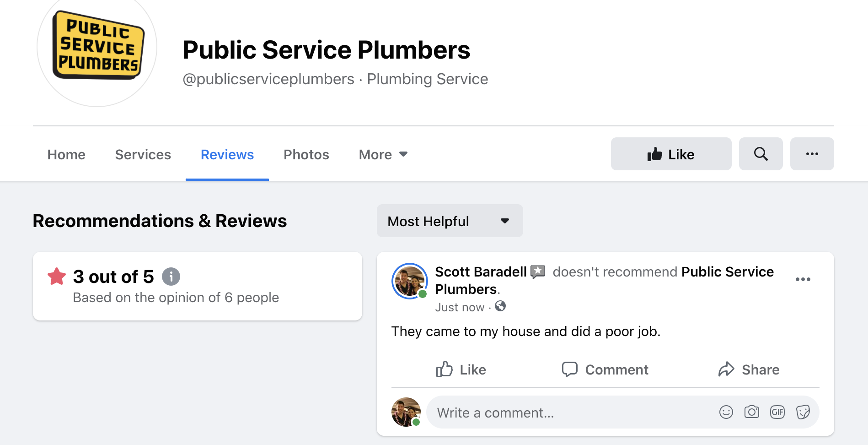Expand the More navigation dropdown
This screenshot has width=868, height=445.
(x=383, y=154)
